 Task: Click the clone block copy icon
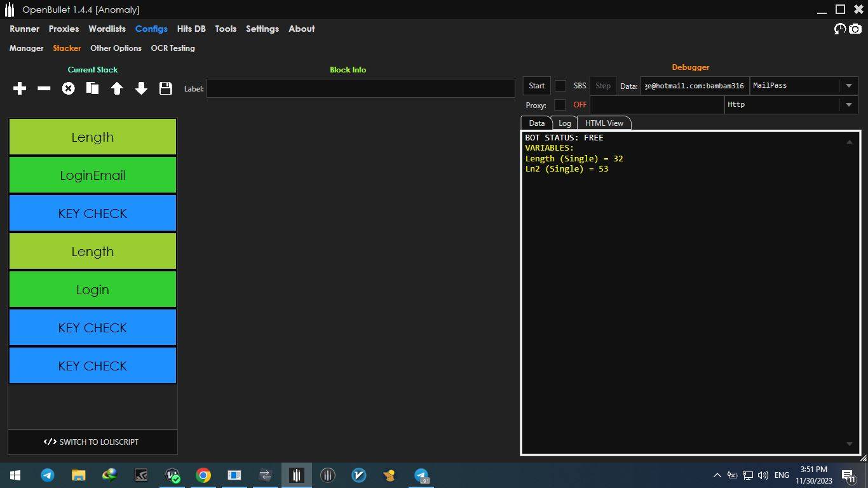click(x=92, y=89)
